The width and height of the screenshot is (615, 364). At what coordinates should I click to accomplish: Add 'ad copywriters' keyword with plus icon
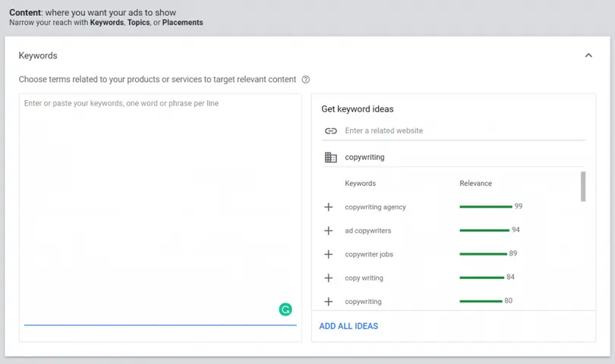[x=329, y=231]
